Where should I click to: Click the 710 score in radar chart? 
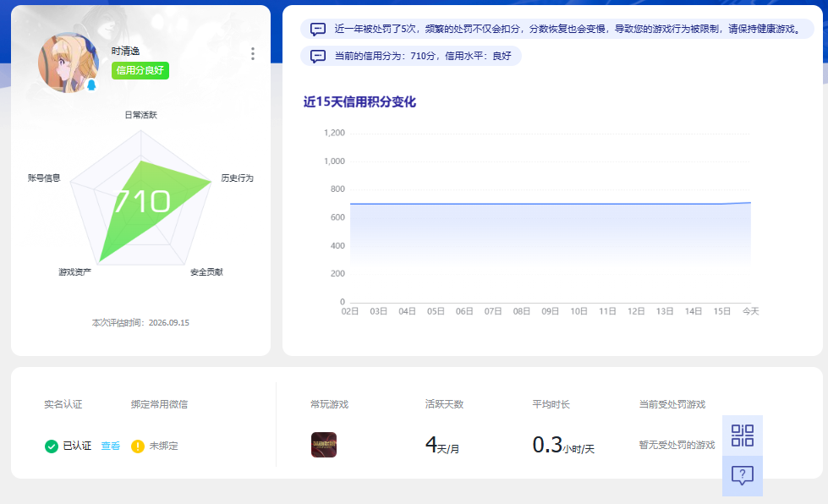coord(141,201)
